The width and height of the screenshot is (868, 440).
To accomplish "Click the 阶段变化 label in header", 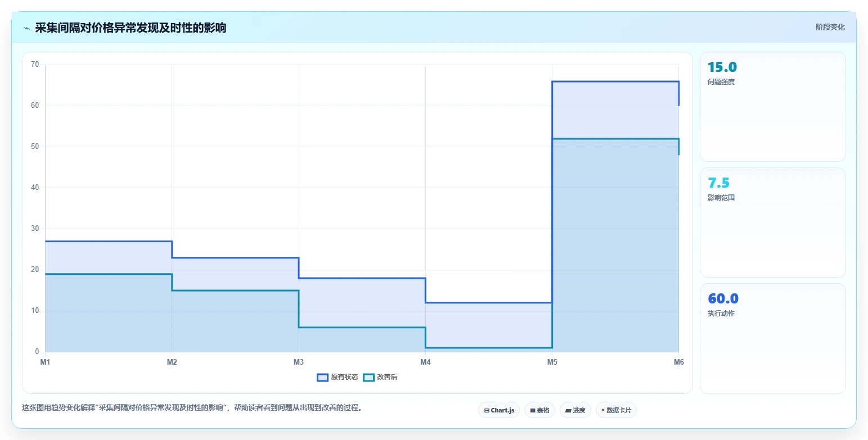I will [830, 27].
